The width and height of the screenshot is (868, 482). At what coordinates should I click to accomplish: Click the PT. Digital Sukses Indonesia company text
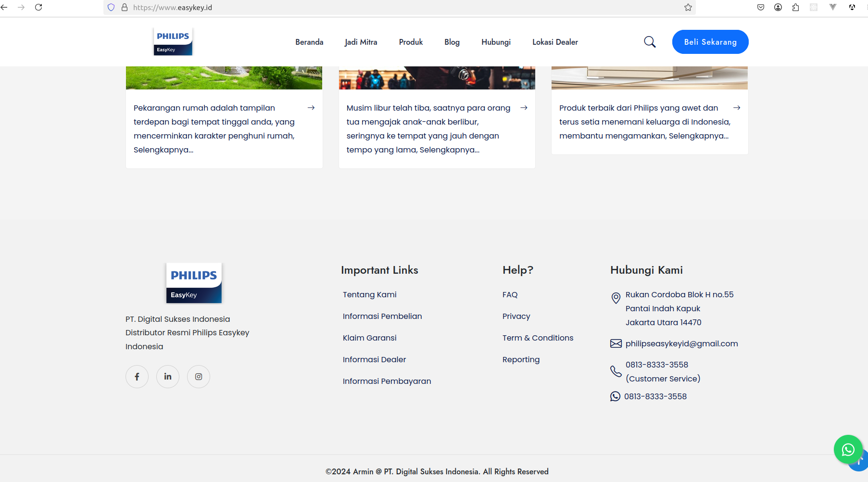[x=178, y=319]
